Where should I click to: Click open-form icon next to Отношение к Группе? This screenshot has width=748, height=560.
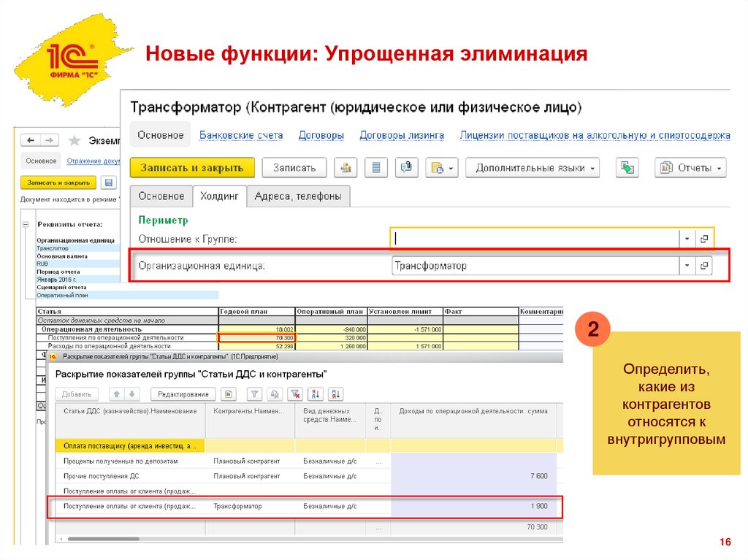click(704, 239)
